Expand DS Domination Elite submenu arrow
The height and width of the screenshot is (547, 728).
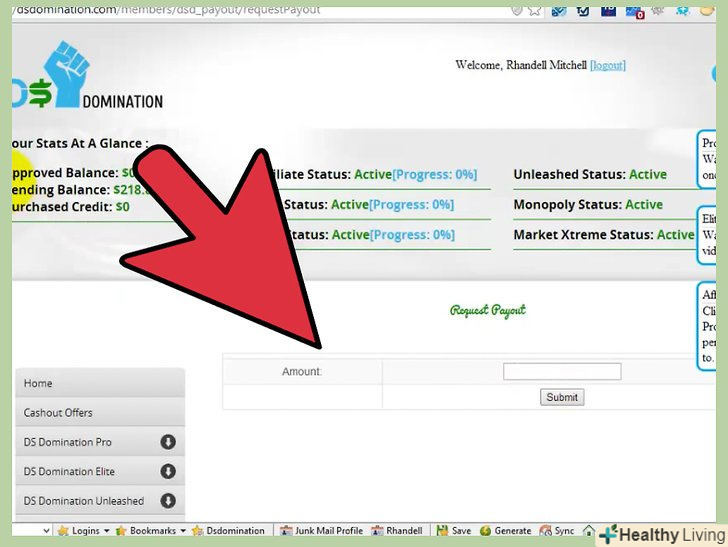[x=168, y=471]
